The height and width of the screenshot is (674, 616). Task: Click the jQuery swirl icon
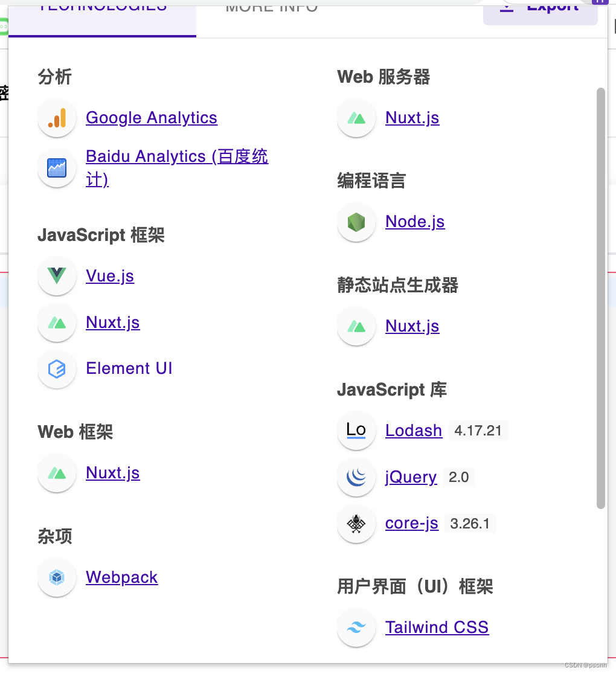pyautogui.click(x=356, y=477)
